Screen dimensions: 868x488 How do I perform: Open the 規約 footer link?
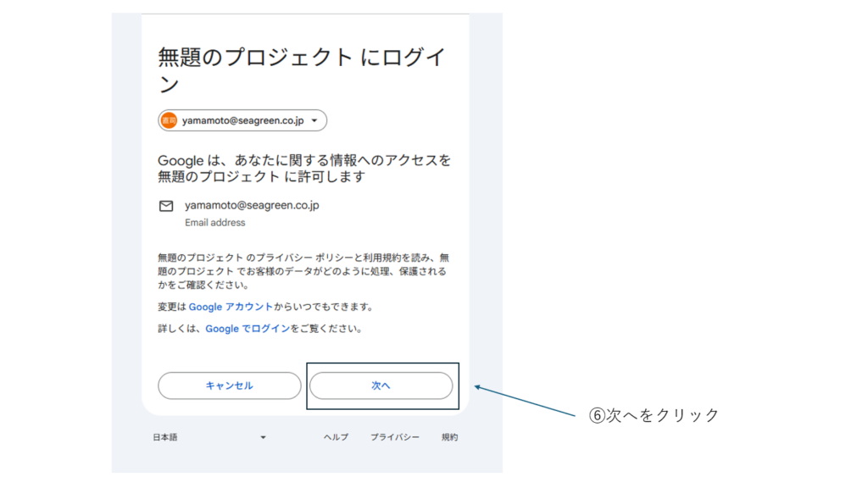tap(449, 437)
